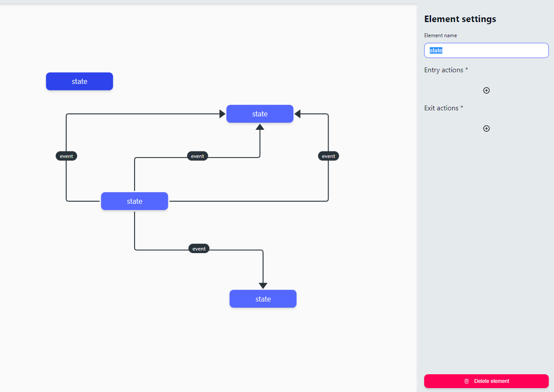Click arrowhead entering top state from below

[x=260, y=127]
